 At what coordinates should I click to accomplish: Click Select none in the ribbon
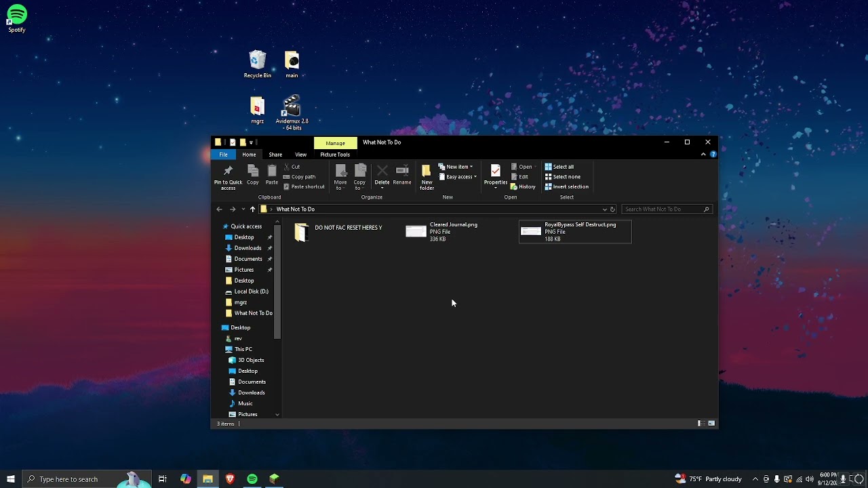[x=563, y=177]
